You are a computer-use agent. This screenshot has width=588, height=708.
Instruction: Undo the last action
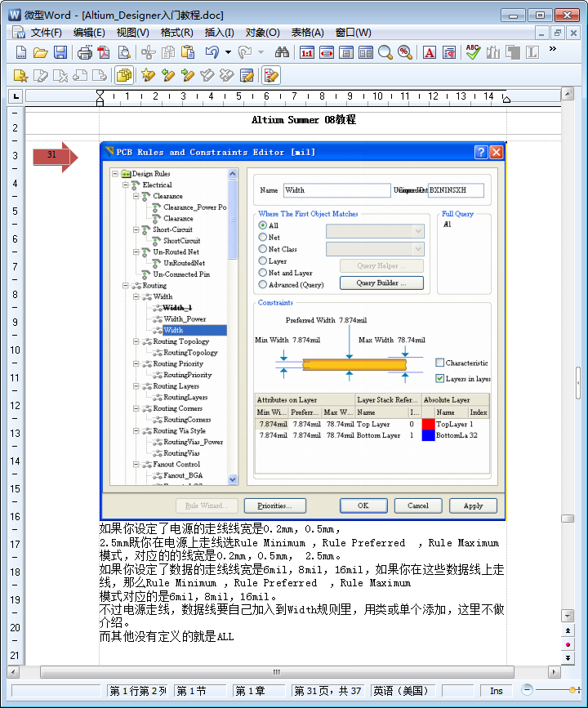(x=212, y=53)
